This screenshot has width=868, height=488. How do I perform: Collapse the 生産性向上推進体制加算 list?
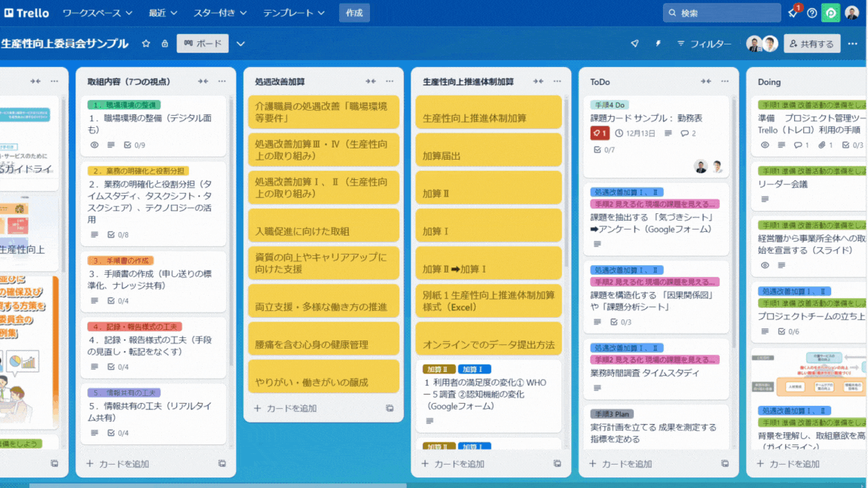[538, 81]
